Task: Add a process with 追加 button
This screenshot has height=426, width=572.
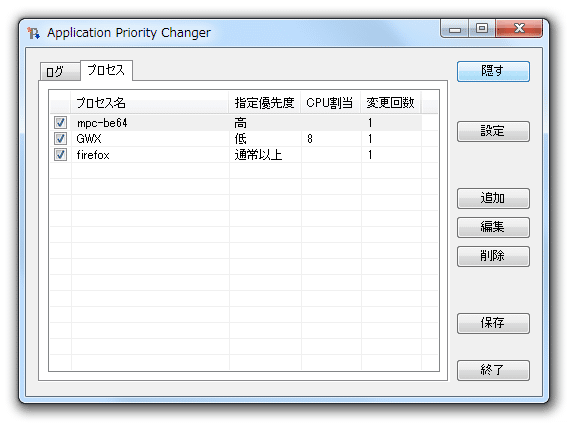Action: tap(493, 198)
